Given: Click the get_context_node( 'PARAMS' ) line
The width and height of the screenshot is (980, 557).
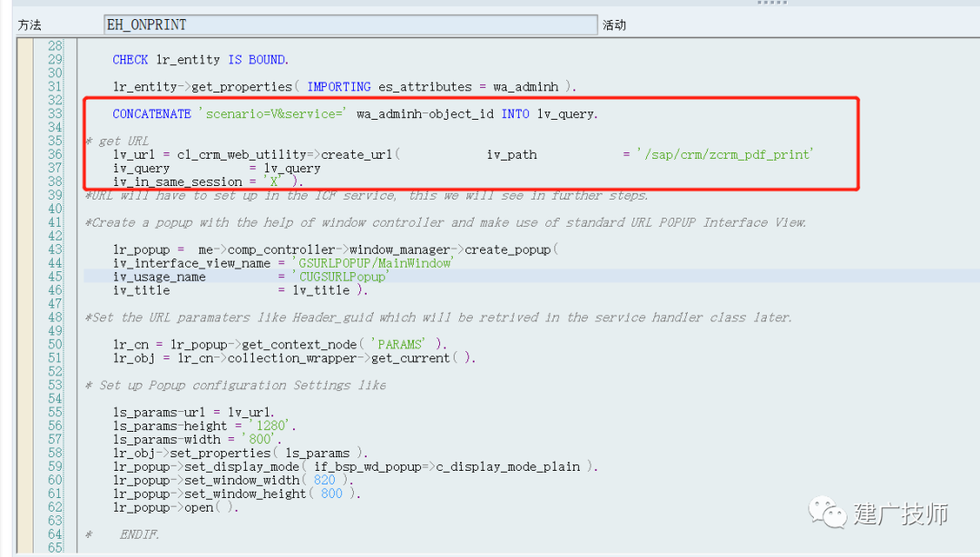Looking at the screenshot, I should pyautogui.click(x=279, y=345).
